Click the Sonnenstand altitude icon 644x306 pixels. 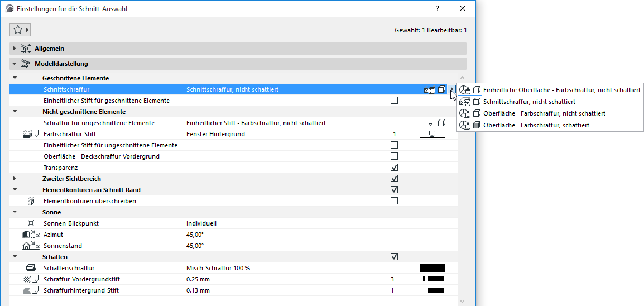31,246
